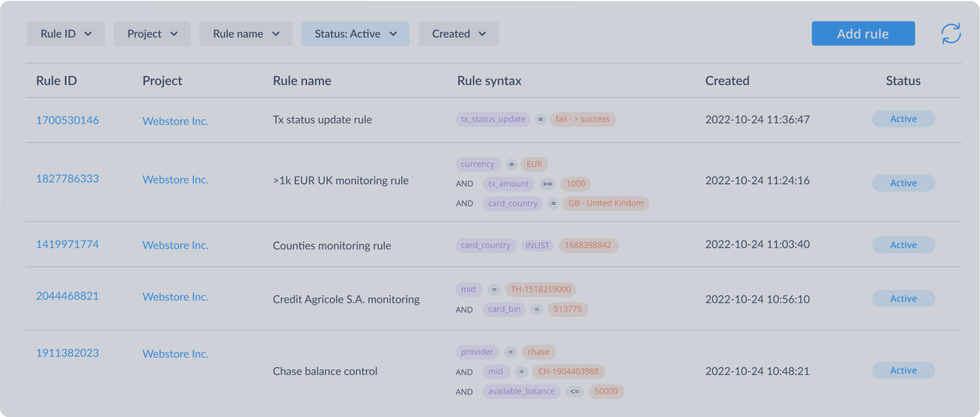This screenshot has width=980, height=417.
Task: Click Active badge of Counties monitoring rule
Action: tap(903, 245)
